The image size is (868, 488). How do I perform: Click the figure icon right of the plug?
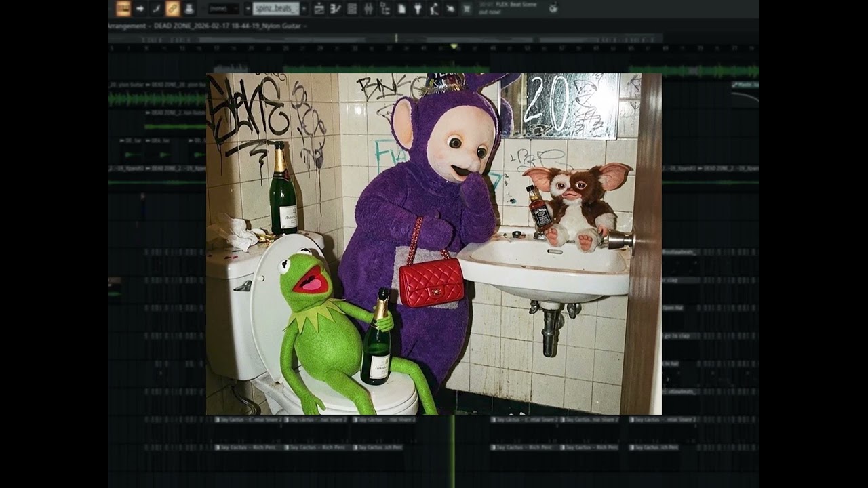(x=434, y=8)
